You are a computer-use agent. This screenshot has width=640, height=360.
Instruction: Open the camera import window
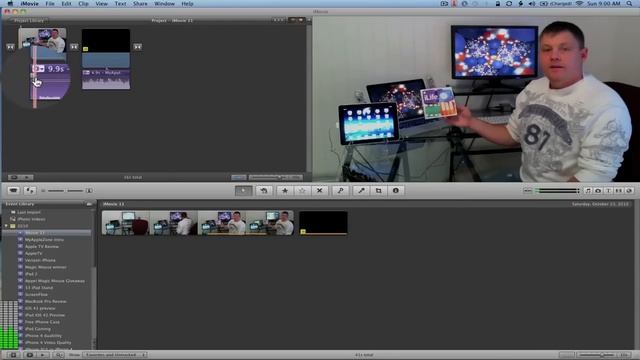[13, 191]
